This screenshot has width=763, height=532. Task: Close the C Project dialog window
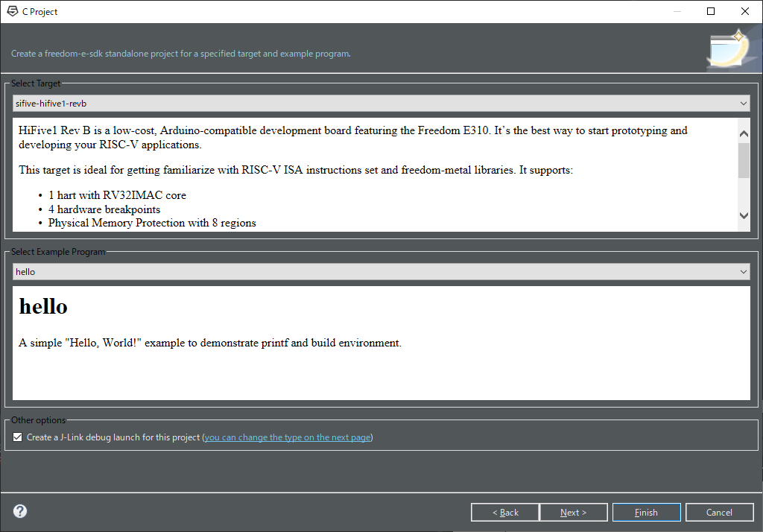coord(745,11)
